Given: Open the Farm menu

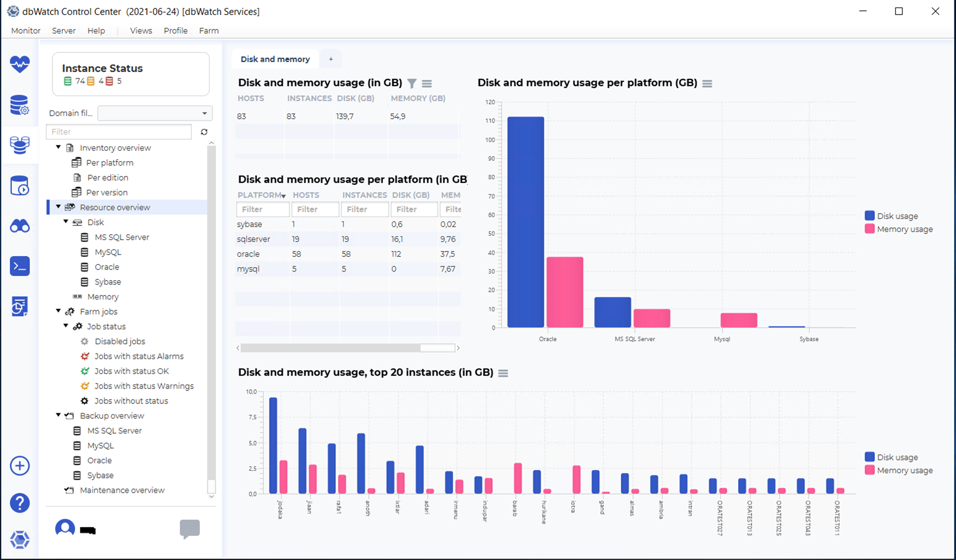Looking at the screenshot, I should tap(209, 30).
